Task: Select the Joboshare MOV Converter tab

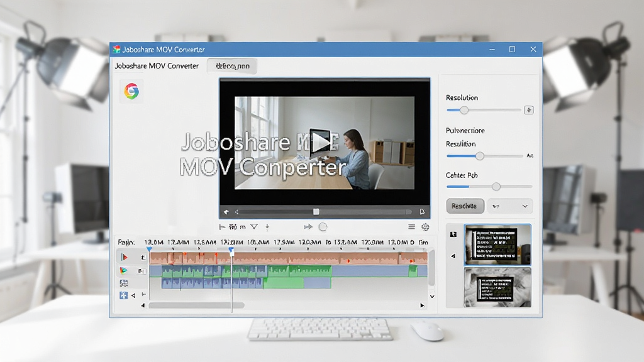Action: coord(157,66)
